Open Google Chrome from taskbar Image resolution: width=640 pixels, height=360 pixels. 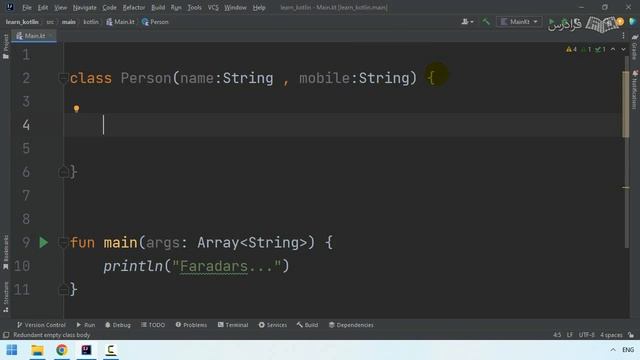pyautogui.click(x=62, y=350)
